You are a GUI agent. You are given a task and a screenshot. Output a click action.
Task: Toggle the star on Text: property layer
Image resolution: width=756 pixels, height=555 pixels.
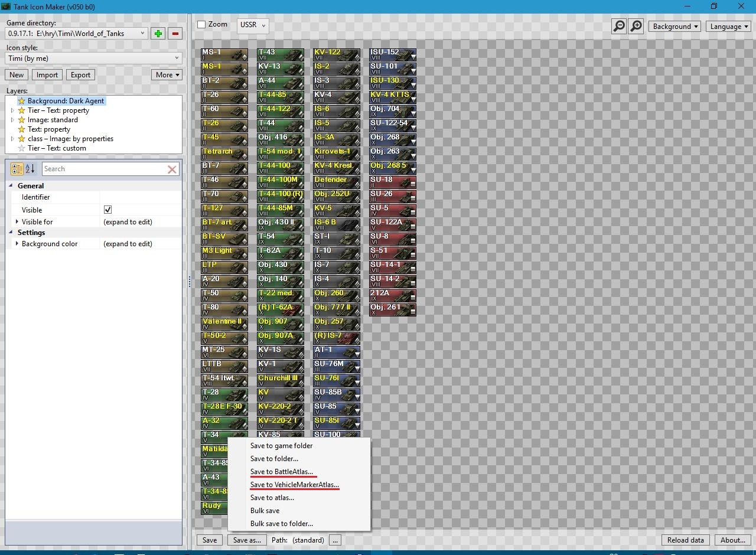pyautogui.click(x=22, y=129)
